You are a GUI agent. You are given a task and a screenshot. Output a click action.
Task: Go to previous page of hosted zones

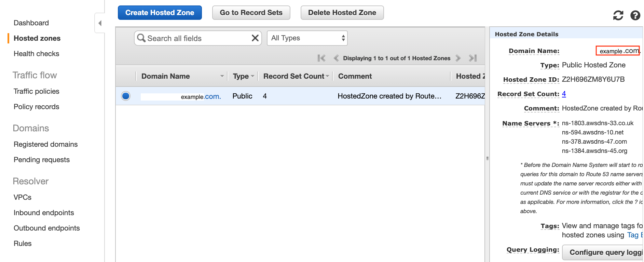(x=336, y=58)
